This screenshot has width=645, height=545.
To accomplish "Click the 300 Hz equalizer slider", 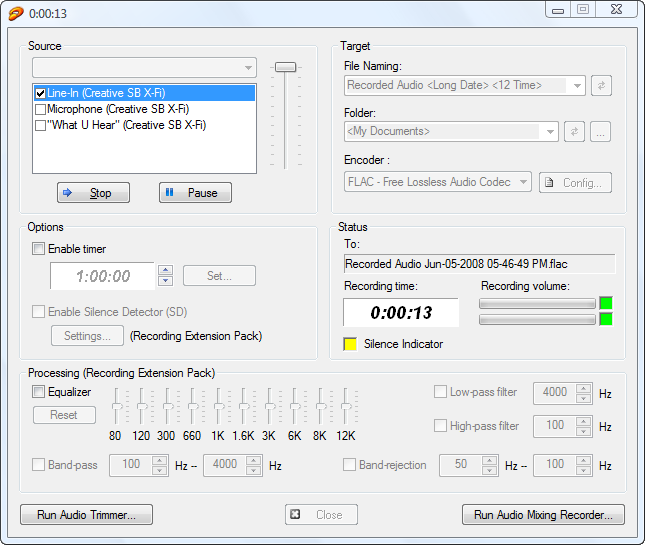I will coord(167,406).
